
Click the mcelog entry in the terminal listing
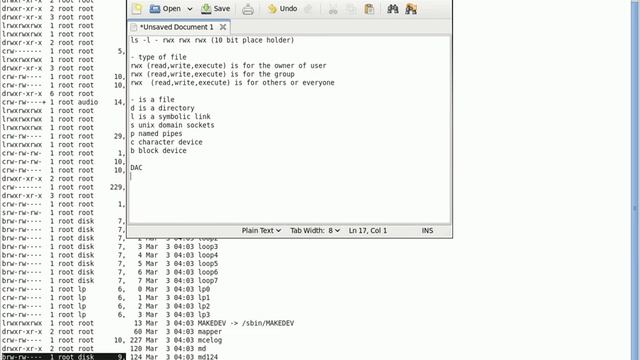tap(112, 340)
